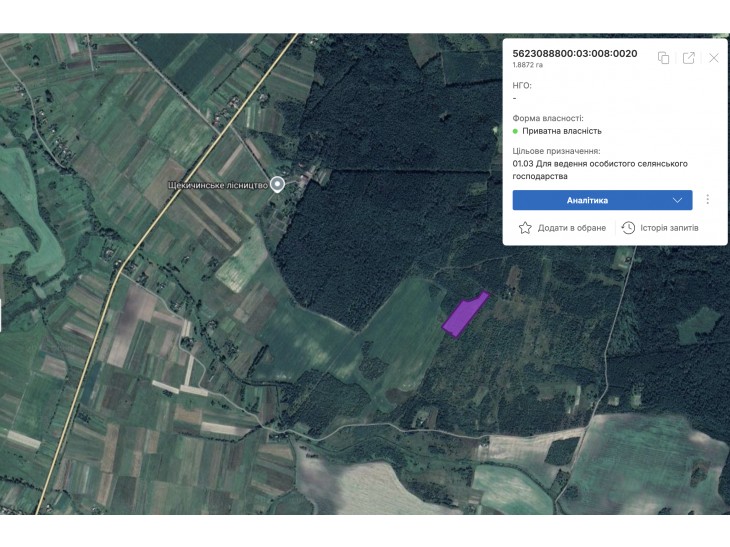Click the history clock icon
The height and width of the screenshot is (547, 730).
pos(628,228)
